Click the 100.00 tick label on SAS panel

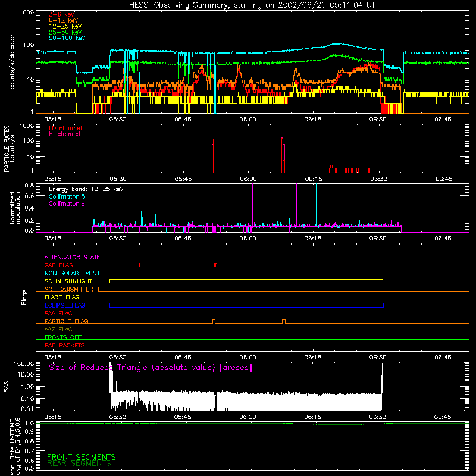click(x=24, y=364)
